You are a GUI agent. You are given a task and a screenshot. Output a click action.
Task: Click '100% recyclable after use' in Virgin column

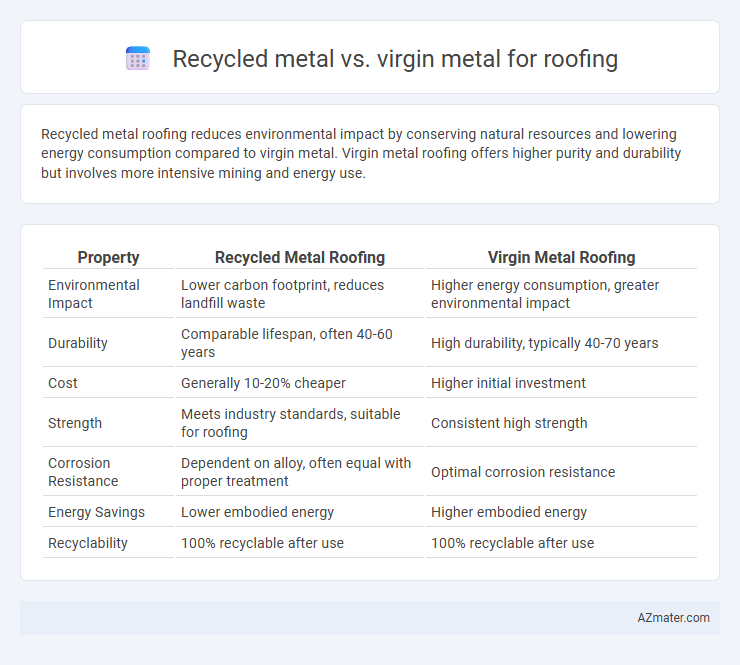click(x=512, y=543)
